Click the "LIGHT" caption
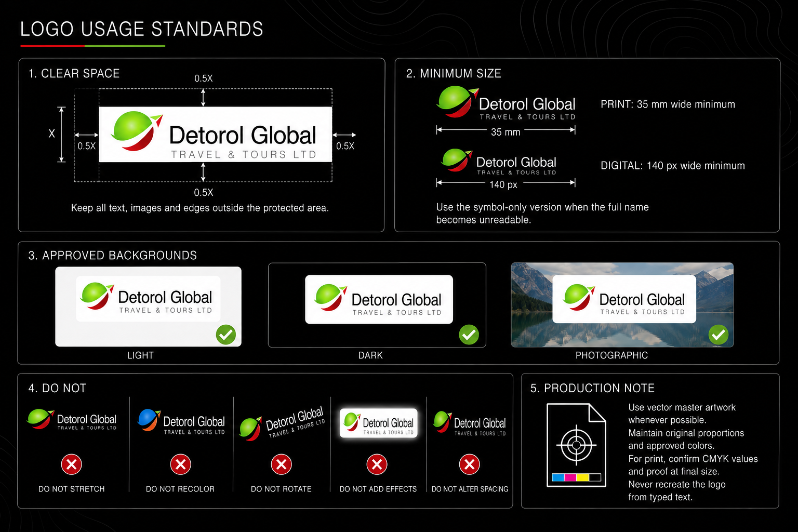This screenshot has width=798, height=532. (x=140, y=355)
